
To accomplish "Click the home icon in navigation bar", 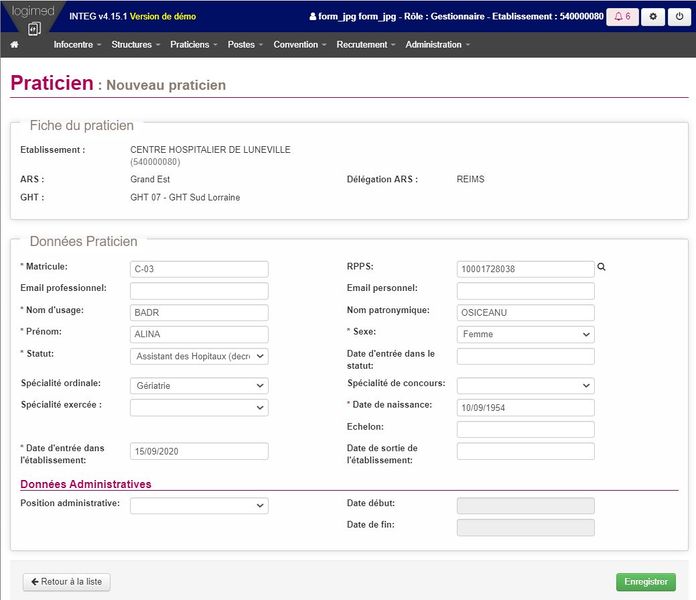I will click(14, 44).
